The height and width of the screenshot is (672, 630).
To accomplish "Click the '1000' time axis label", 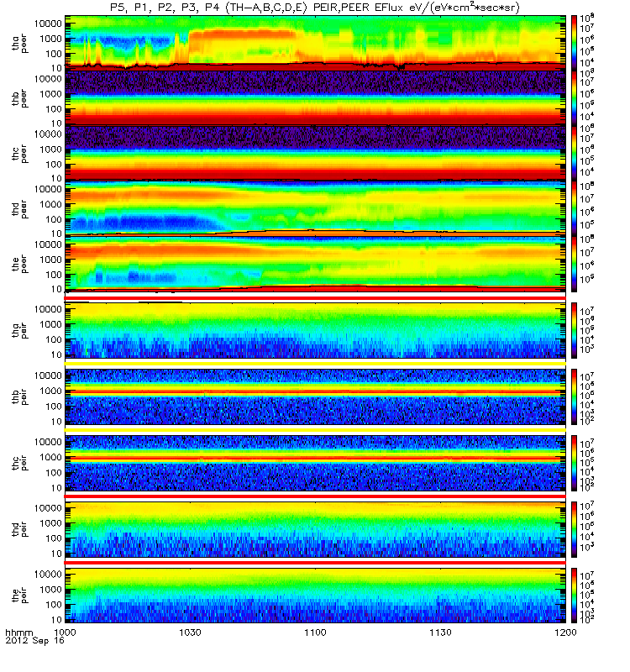I will click(65, 633).
